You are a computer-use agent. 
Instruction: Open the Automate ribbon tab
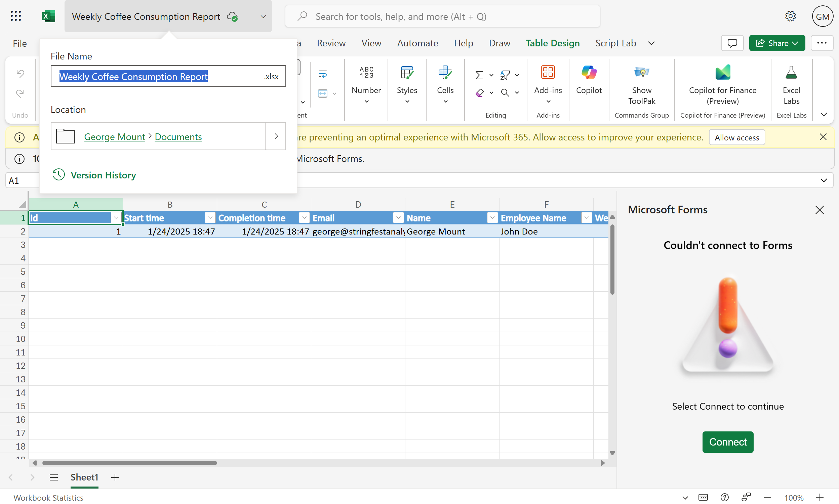417,43
